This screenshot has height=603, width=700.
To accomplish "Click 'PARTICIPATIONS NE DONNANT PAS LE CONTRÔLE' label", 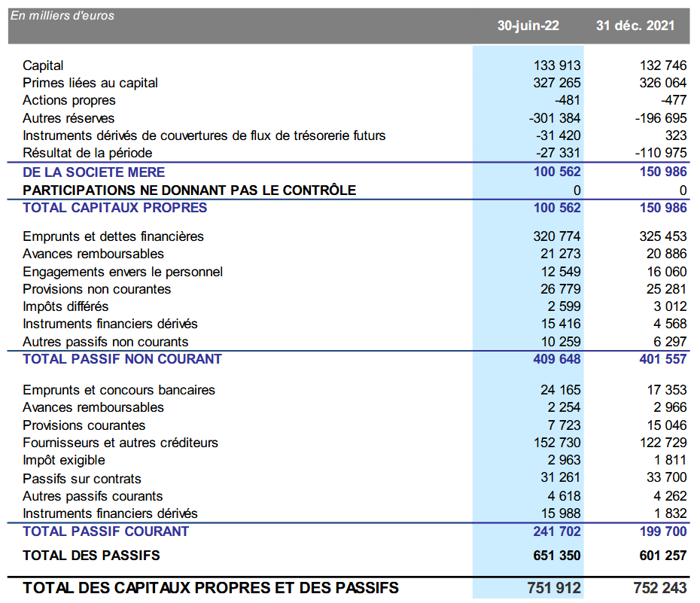I will point(189,190).
